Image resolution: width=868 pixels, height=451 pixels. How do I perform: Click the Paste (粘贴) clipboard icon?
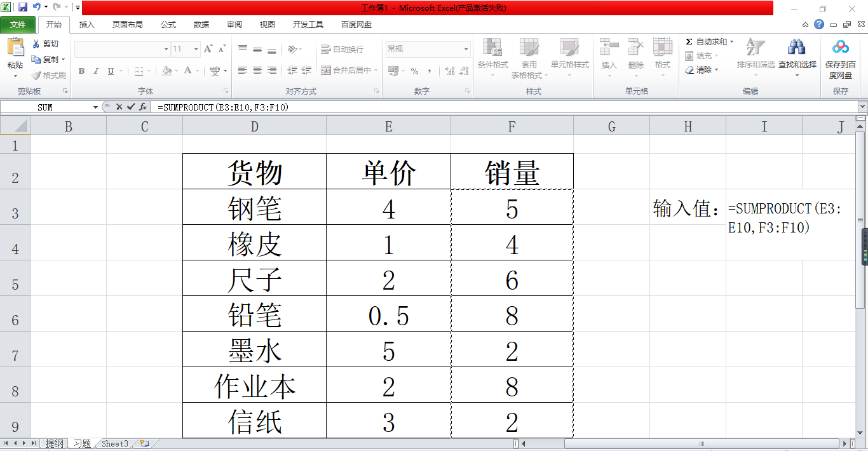pos(15,46)
